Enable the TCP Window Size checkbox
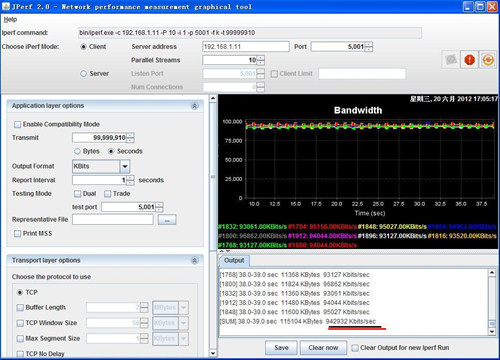The height and width of the screenshot is (360, 500). 20,323
